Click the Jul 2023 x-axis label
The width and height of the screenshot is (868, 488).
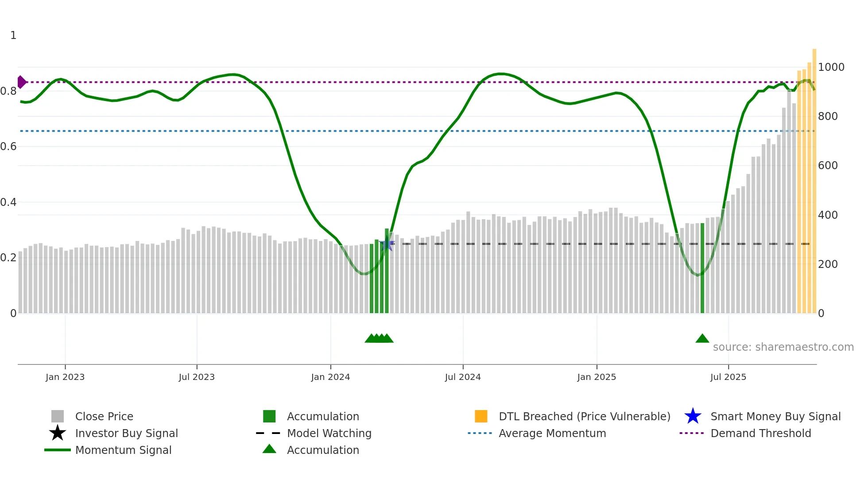pyautogui.click(x=197, y=377)
